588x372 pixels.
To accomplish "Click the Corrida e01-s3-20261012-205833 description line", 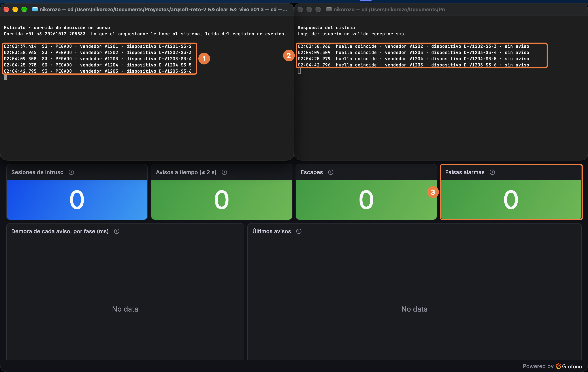I will (145, 34).
